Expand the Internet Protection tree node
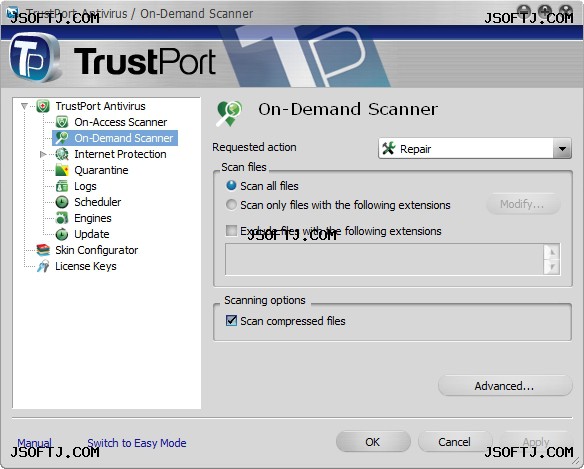The width and height of the screenshot is (584, 469). tap(43, 154)
